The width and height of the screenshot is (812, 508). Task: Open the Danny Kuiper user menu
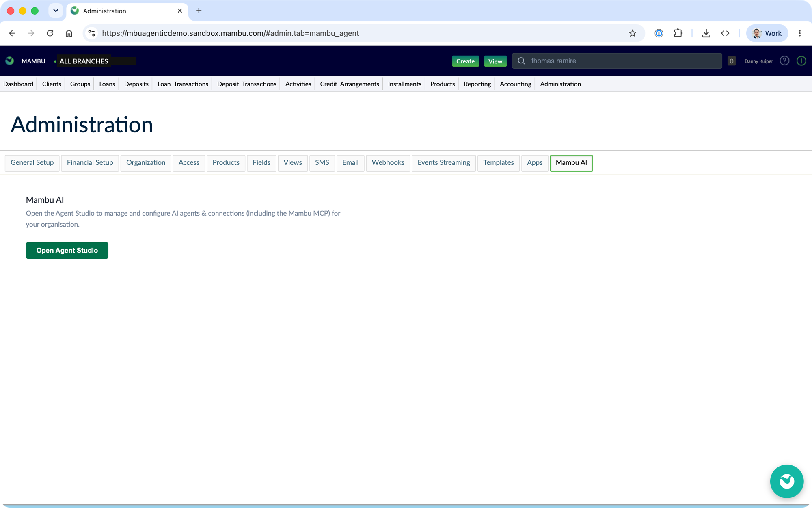(x=758, y=61)
